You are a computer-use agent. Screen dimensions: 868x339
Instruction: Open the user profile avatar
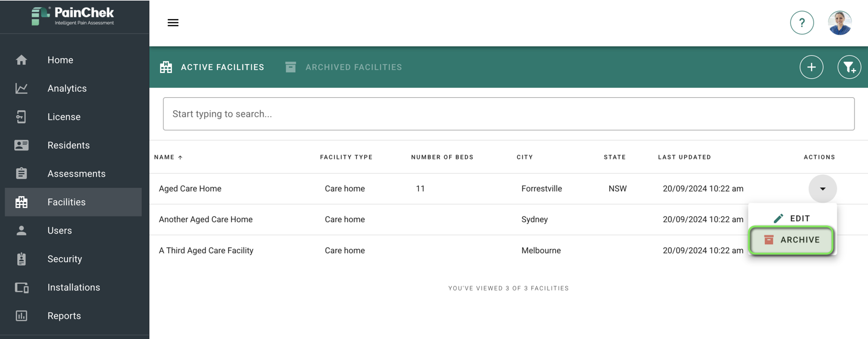click(x=840, y=23)
